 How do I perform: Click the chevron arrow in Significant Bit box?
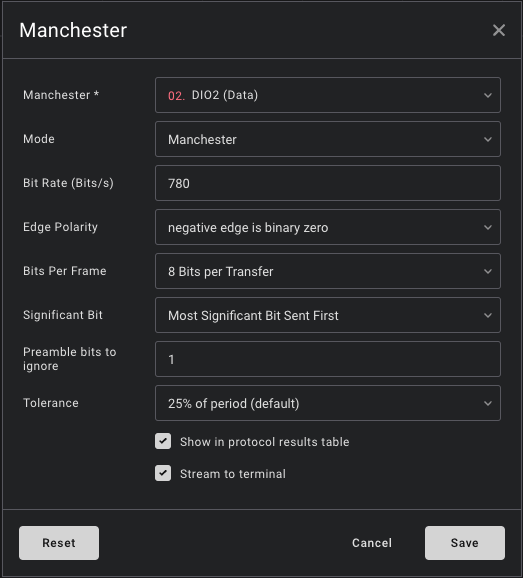488,316
